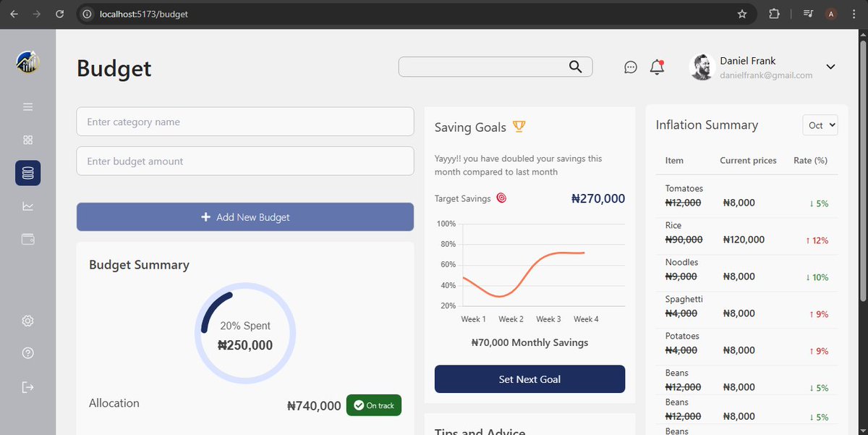Image resolution: width=868 pixels, height=435 pixels.
Task: Click the logout icon in sidebar
Action: pyautogui.click(x=28, y=387)
